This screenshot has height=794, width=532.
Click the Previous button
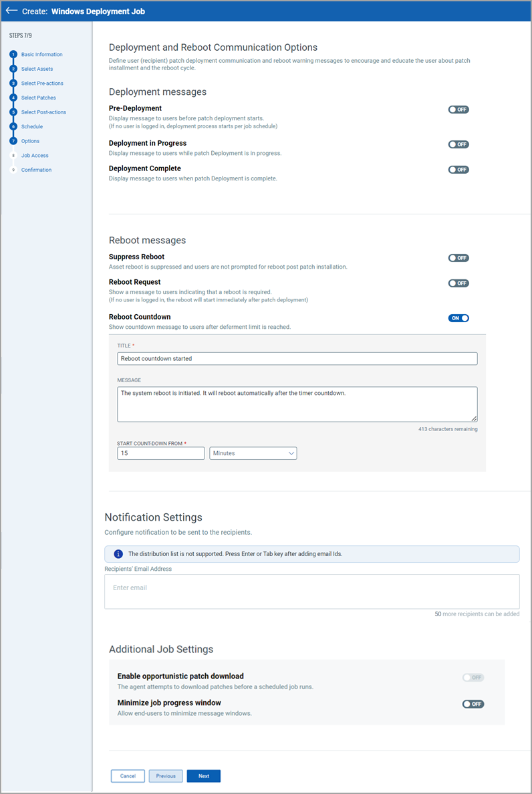pyautogui.click(x=166, y=776)
